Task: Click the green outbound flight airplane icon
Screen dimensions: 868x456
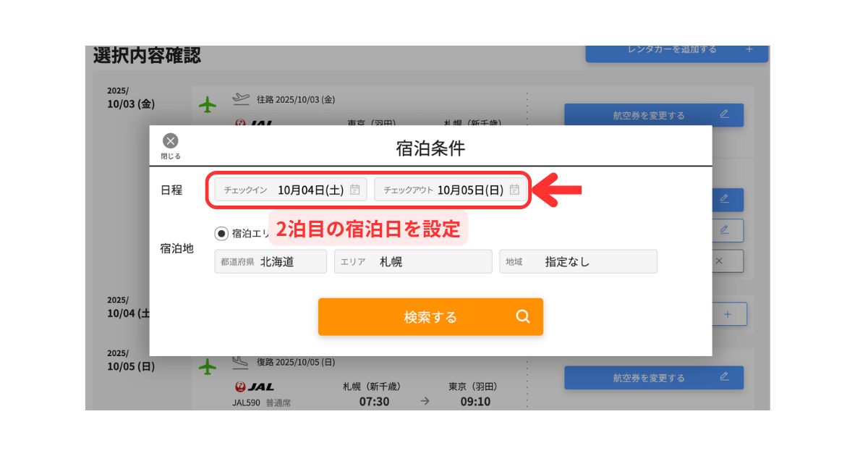Action: pyautogui.click(x=208, y=105)
